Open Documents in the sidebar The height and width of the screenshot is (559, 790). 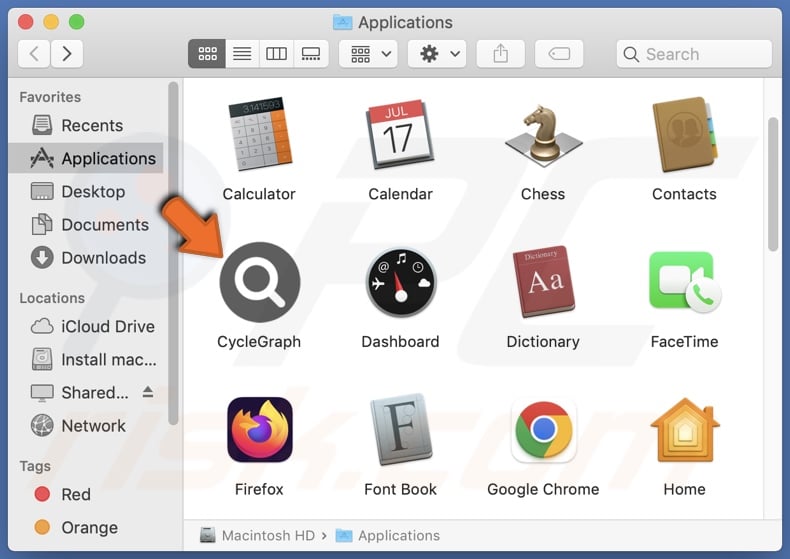click(86, 225)
